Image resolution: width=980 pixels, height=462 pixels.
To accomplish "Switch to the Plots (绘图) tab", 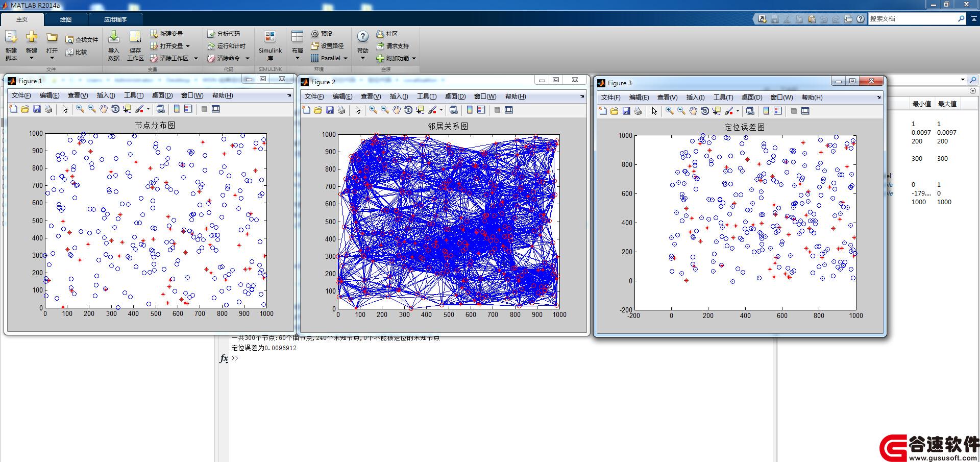I will (x=66, y=19).
